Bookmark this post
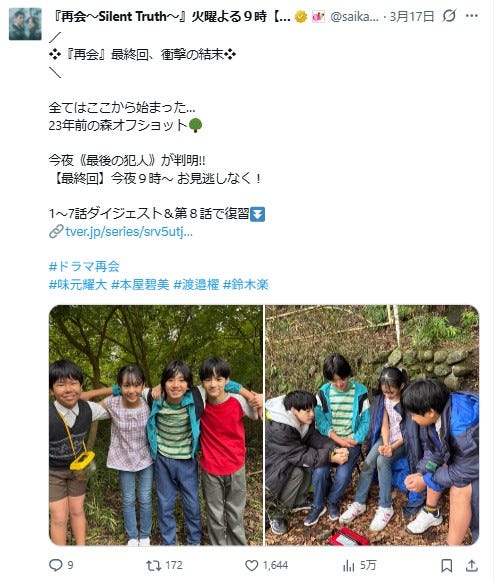 [x=447, y=565]
